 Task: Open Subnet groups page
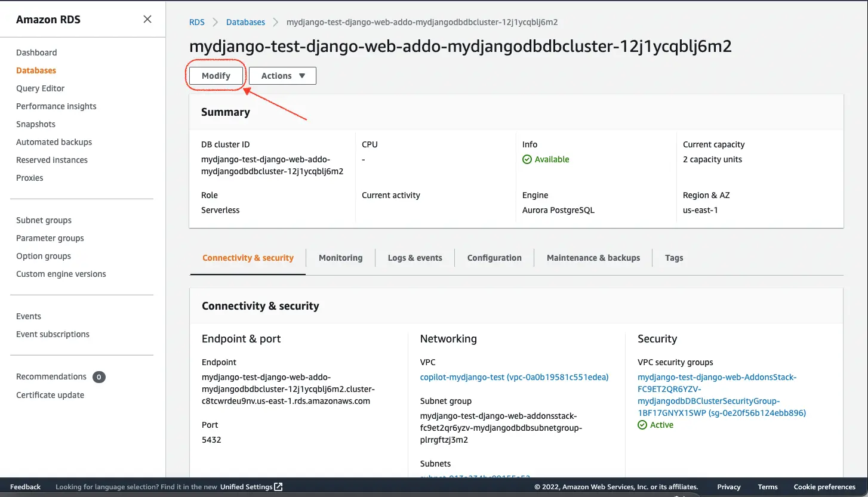coord(44,220)
